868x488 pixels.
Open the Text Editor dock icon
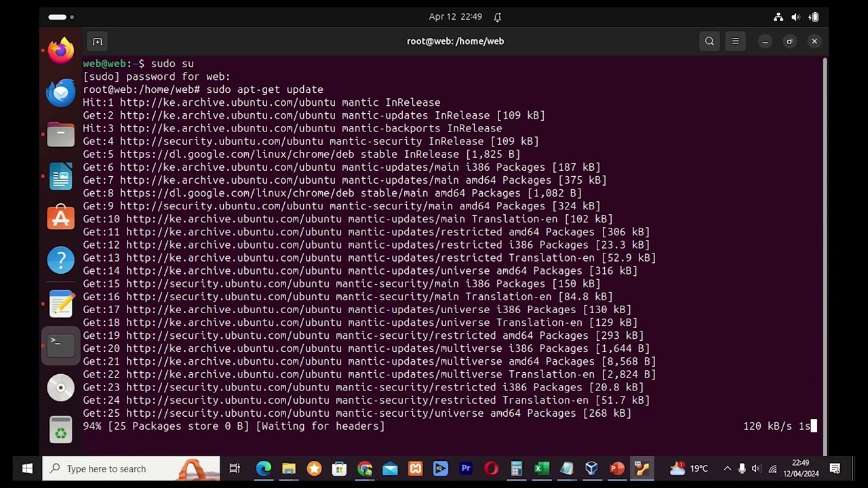coord(61,303)
